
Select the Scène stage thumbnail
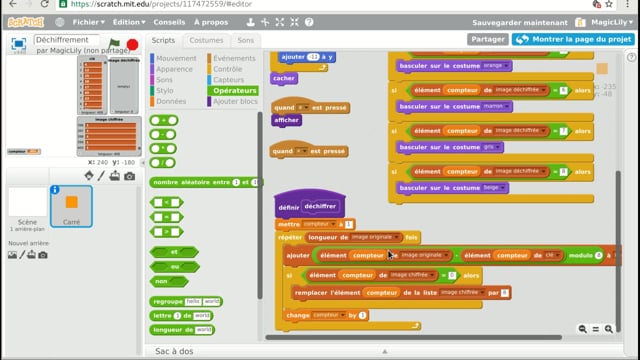pyautogui.click(x=27, y=209)
